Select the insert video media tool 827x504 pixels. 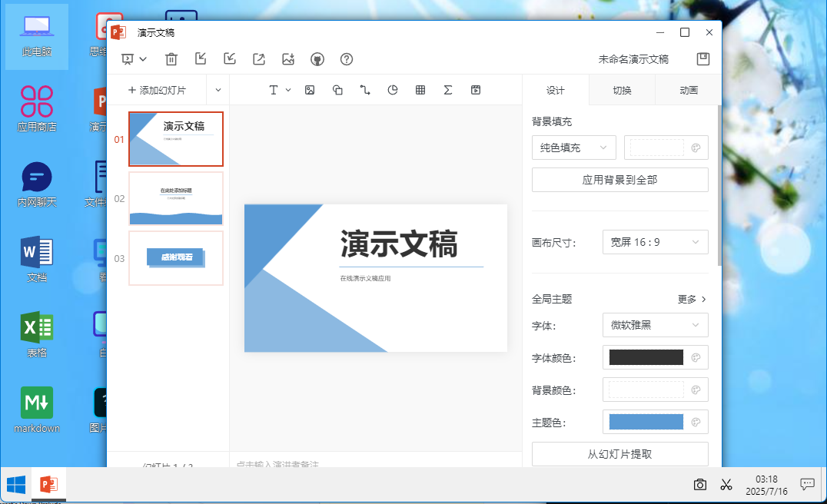coord(476,90)
